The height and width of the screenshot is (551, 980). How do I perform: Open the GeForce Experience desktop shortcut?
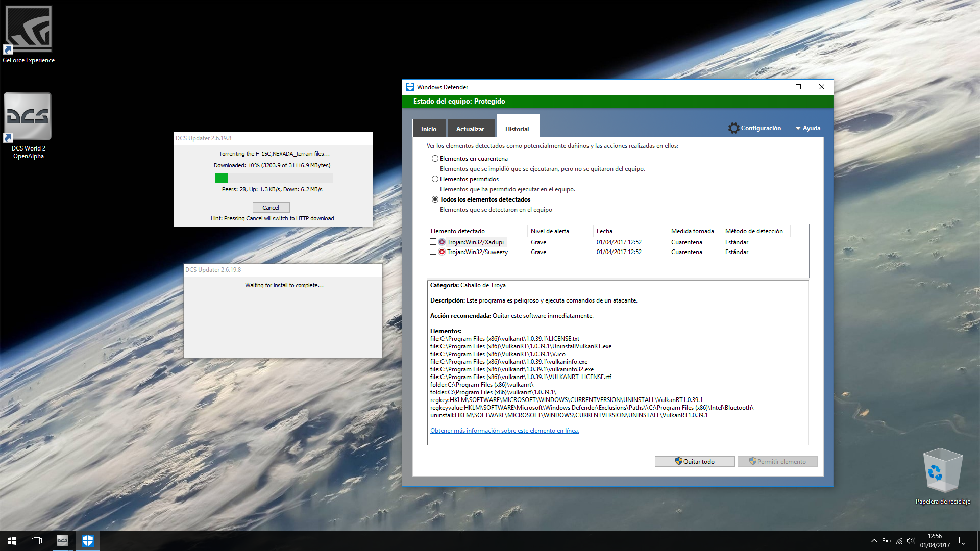point(29,34)
